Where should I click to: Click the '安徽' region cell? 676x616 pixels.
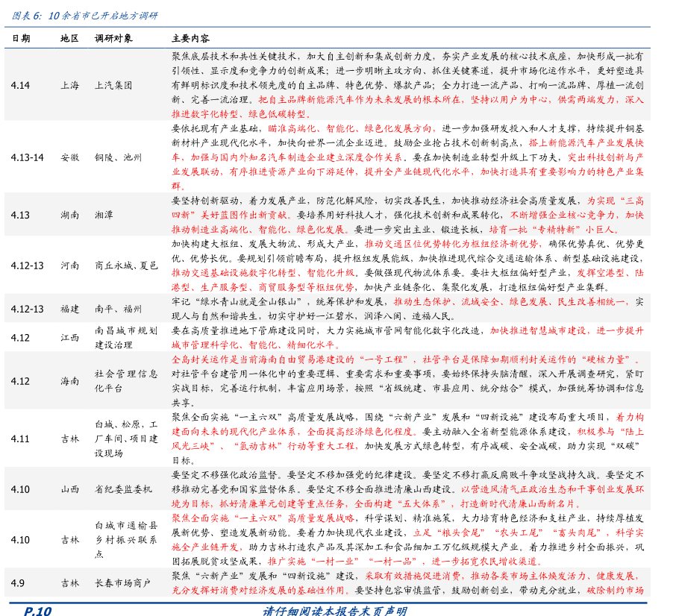[69, 157]
